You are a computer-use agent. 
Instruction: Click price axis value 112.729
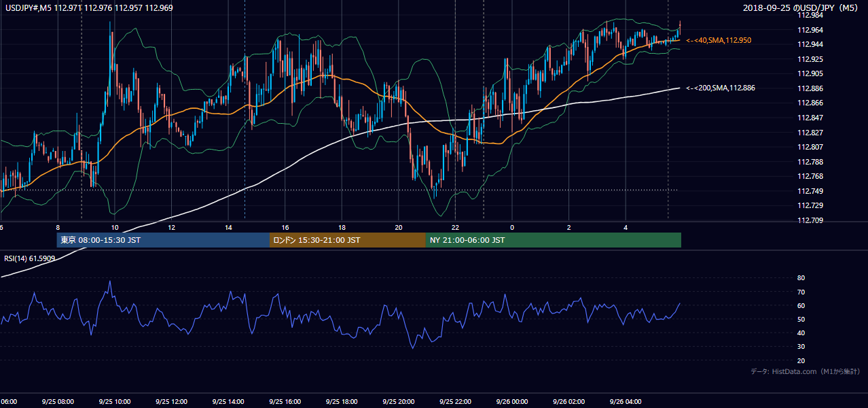pos(810,206)
